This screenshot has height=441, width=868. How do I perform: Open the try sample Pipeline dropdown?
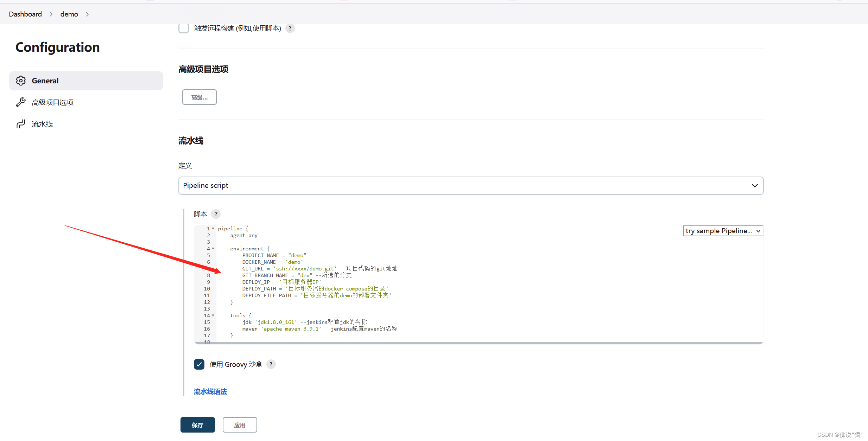(x=723, y=231)
